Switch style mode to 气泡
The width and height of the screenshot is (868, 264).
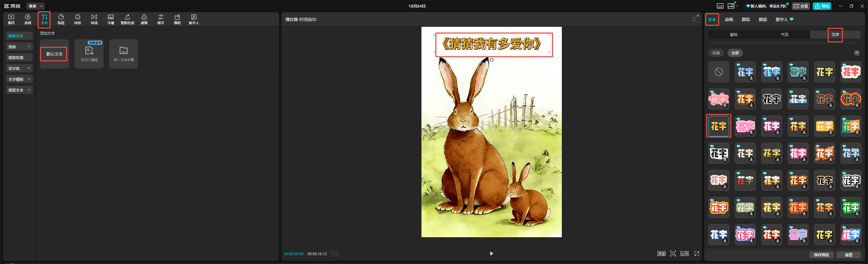pyautogui.click(x=785, y=35)
